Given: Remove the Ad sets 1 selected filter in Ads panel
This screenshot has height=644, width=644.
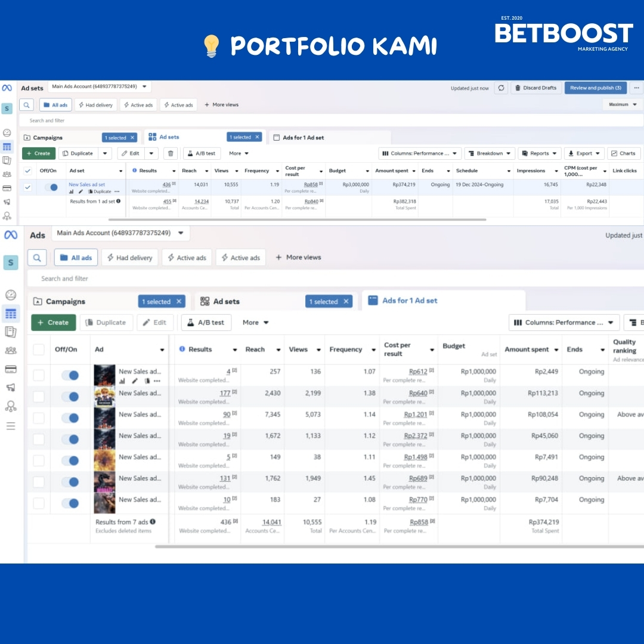Looking at the screenshot, I should pyautogui.click(x=346, y=302).
